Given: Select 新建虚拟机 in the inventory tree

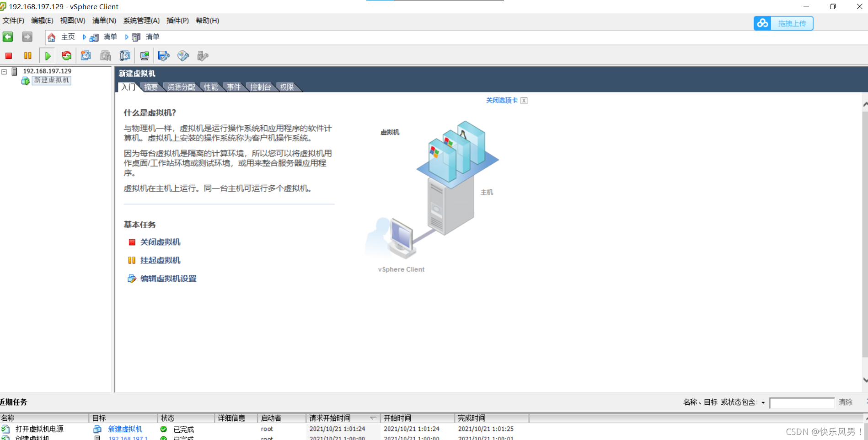Looking at the screenshot, I should (52, 80).
